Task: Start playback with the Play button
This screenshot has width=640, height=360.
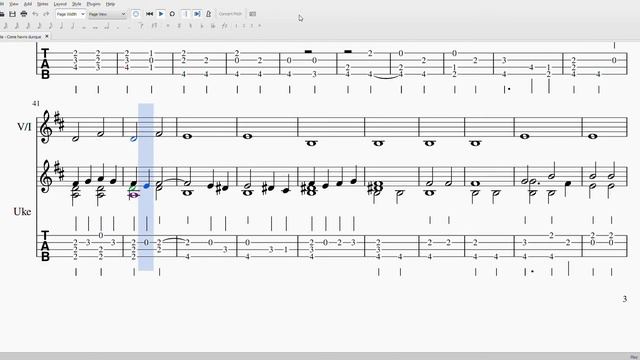Action: click(161, 14)
